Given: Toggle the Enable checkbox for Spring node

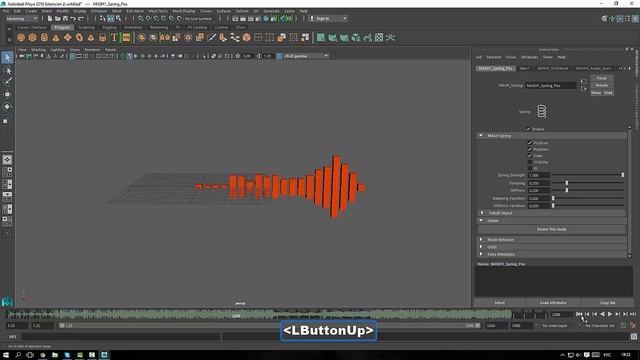Looking at the screenshot, I should coord(528,129).
